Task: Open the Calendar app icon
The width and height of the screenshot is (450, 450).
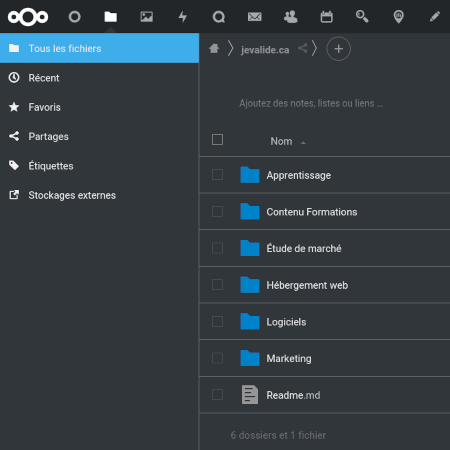Action: tap(327, 17)
